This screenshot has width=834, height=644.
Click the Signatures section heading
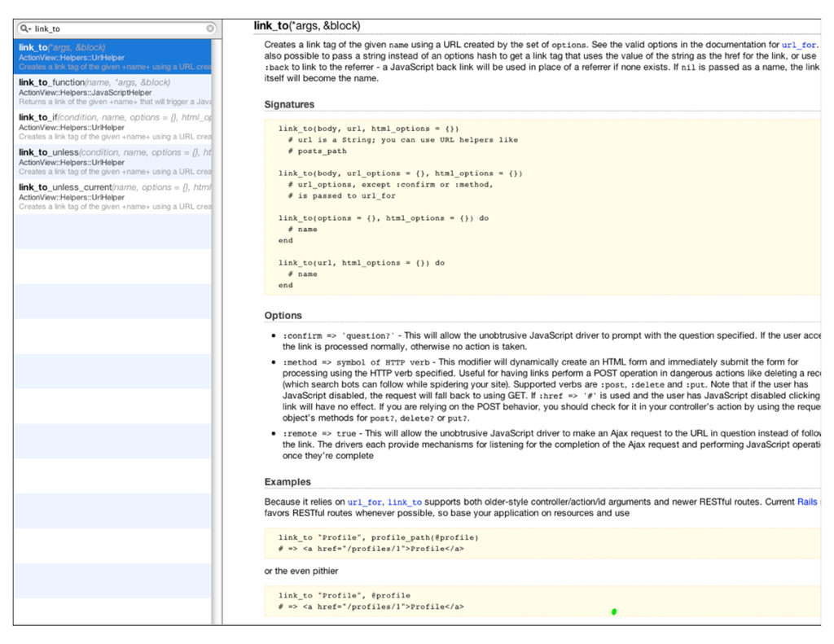289,104
